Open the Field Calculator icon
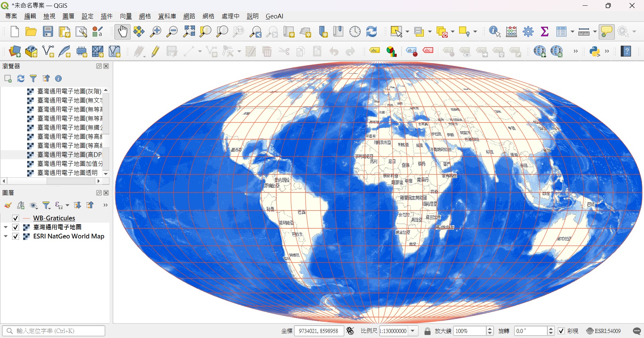 point(511,32)
